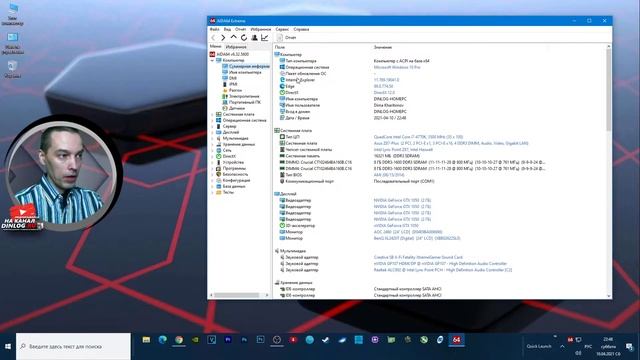The width and height of the screenshot is (640, 360).
Task: Expand the Мультимедиа tree node
Action: [x=212, y=138]
